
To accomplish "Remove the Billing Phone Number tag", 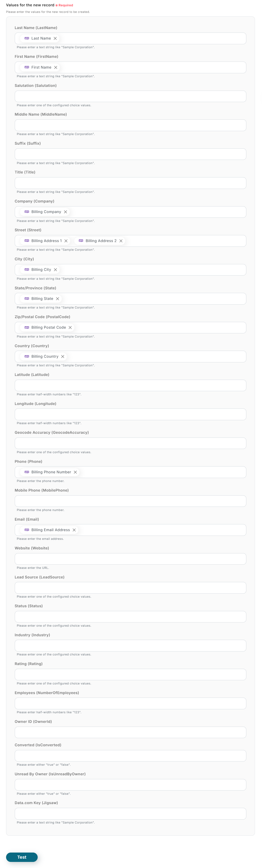I will point(75,472).
